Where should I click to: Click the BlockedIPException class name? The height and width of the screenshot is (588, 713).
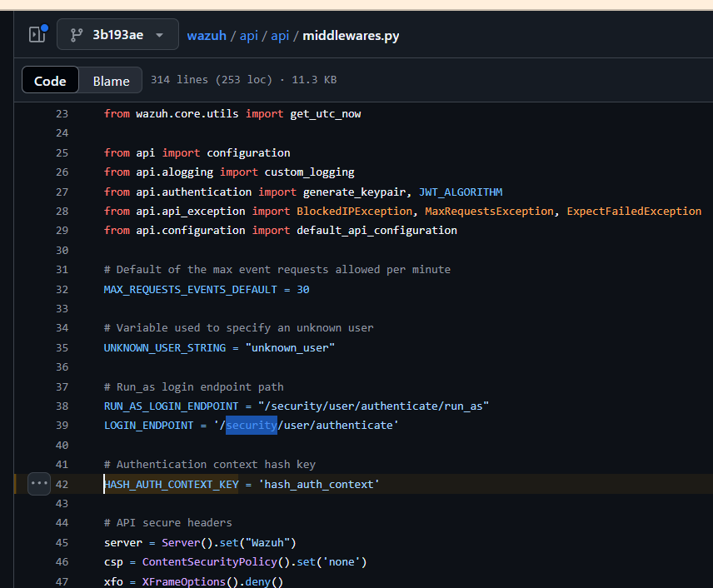[355, 211]
